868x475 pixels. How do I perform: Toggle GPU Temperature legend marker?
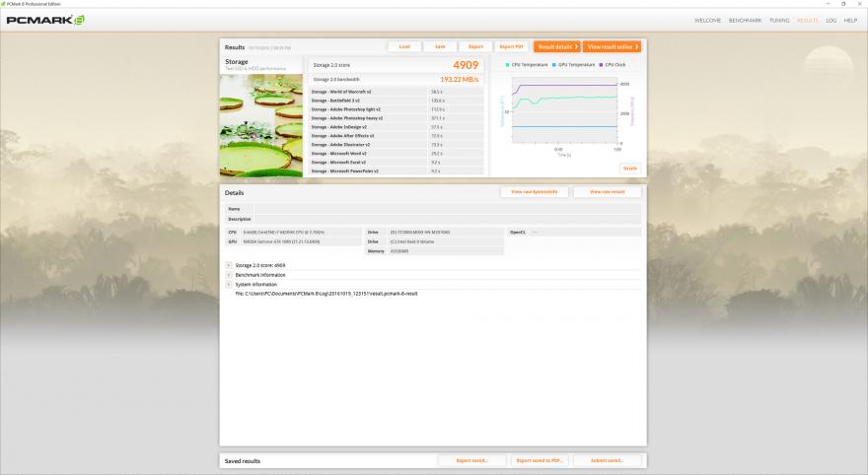(x=554, y=64)
